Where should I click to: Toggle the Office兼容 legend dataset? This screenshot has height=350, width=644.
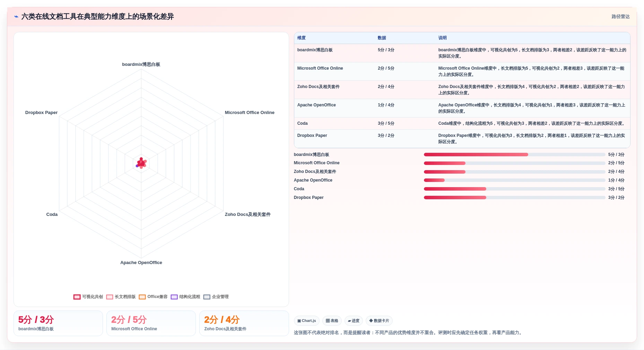(x=153, y=297)
